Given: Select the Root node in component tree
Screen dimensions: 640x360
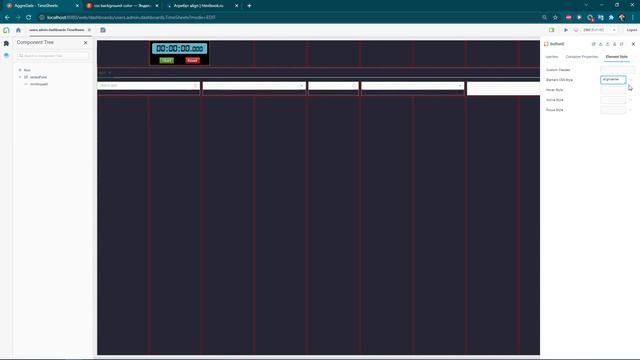Looking at the screenshot, I should (x=27, y=70).
